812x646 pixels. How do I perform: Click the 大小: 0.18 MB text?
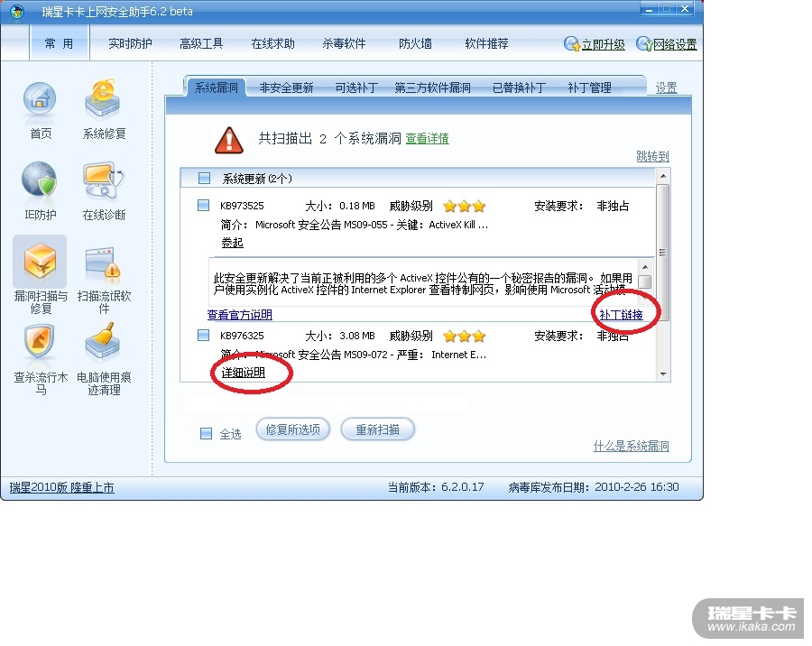[x=340, y=206]
